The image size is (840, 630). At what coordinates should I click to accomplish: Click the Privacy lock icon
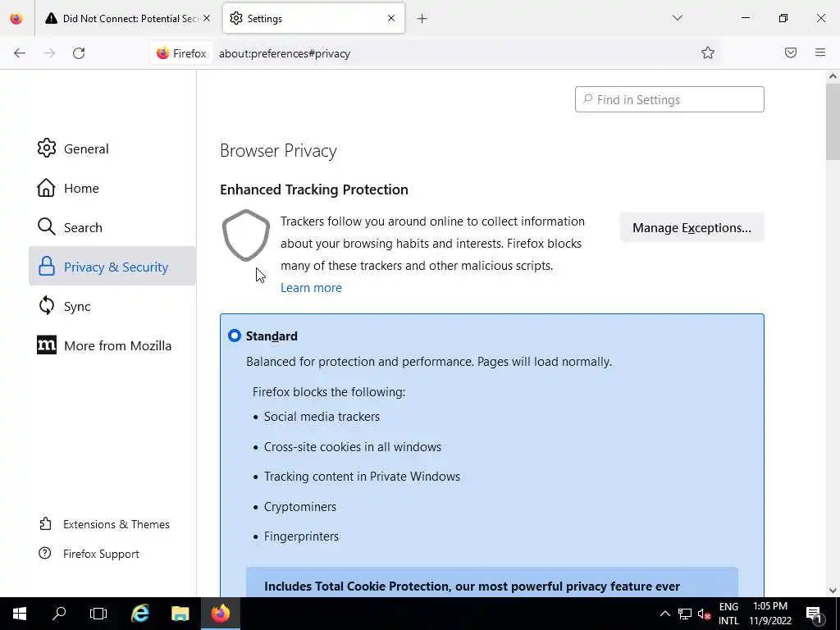tap(47, 267)
